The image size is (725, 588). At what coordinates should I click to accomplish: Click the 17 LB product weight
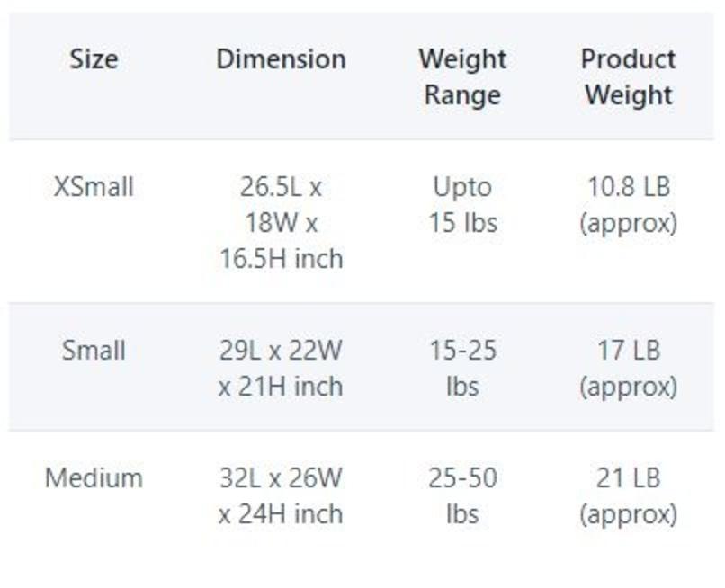tap(628, 350)
